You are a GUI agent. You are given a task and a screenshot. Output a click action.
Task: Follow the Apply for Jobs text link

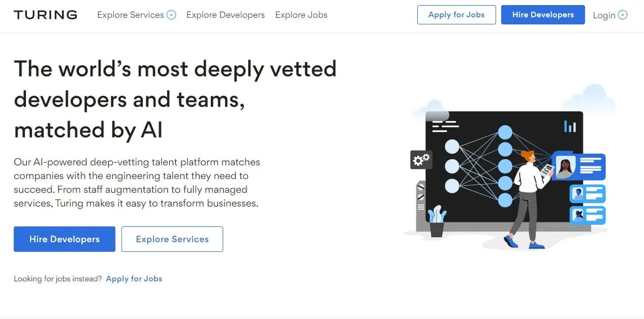pos(134,279)
